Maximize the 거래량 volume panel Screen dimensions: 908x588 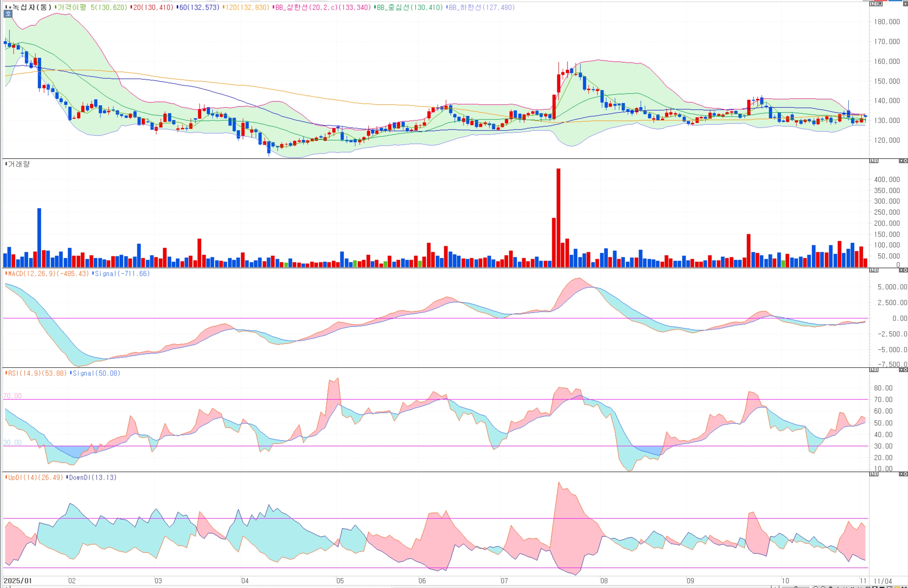click(901, 161)
